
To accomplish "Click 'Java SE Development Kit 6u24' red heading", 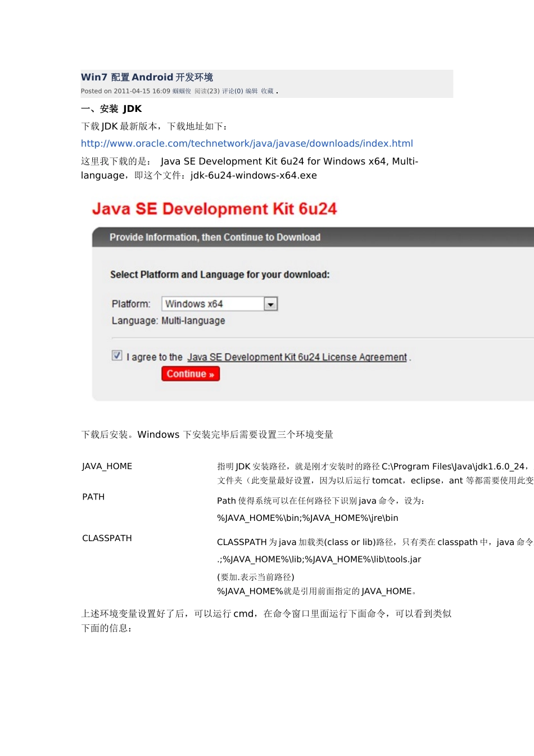I will coord(214,209).
